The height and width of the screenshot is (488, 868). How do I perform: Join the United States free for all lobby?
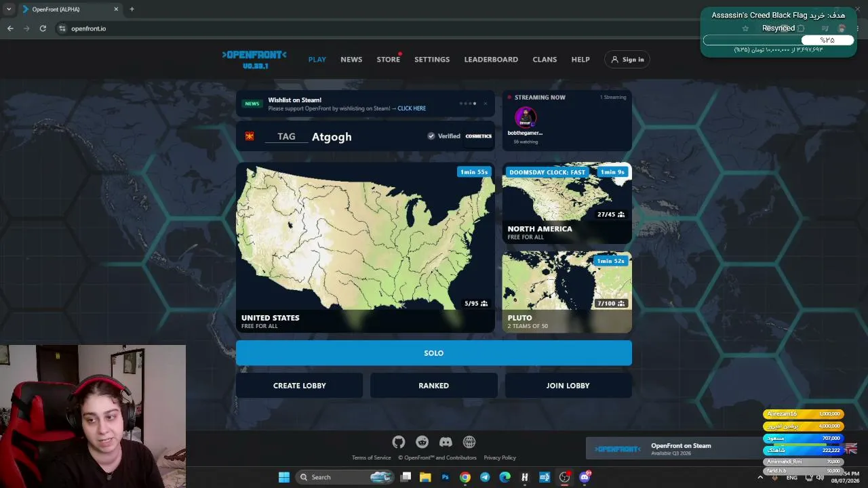(x=366, y=247)
